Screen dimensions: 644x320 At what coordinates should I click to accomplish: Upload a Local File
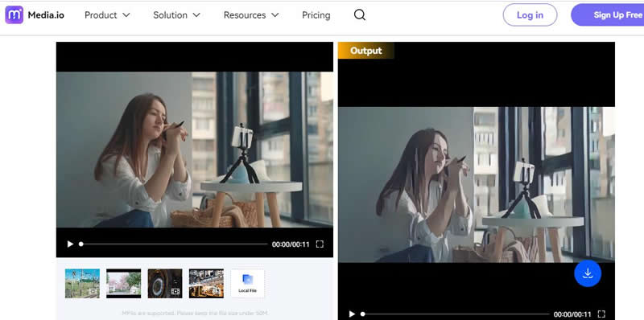(248, 283)
